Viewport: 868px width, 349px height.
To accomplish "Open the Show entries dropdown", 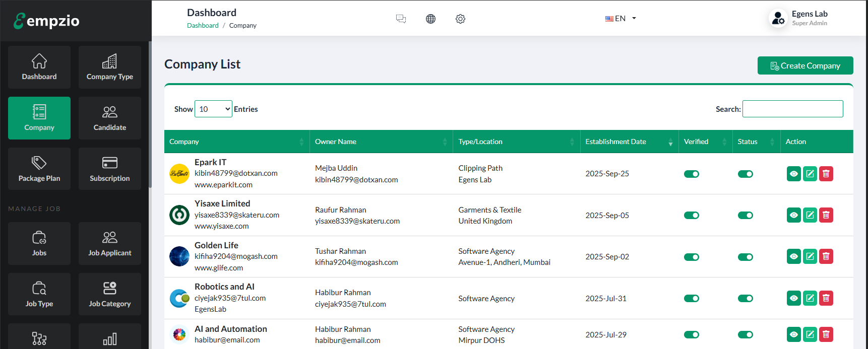I will pos(213,109).
